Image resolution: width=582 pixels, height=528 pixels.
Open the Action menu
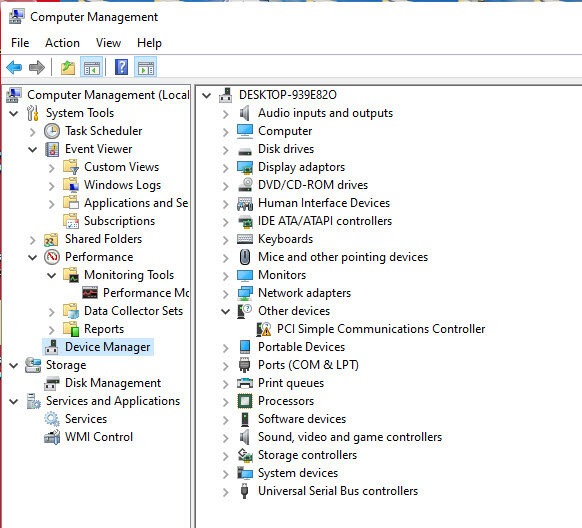(62, 43)
